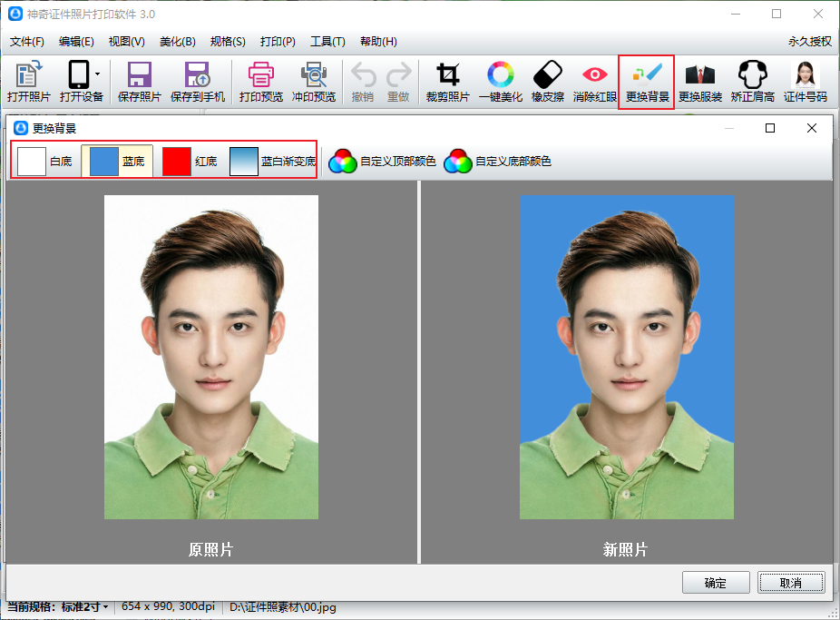
Task: Select the 蓝底 blue background option
Action: 117,162
